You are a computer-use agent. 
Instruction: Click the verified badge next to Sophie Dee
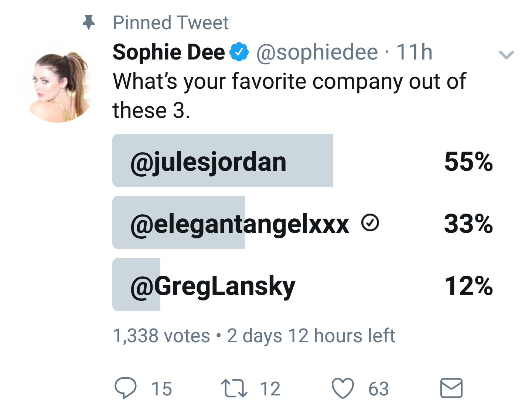pos(239,52)
